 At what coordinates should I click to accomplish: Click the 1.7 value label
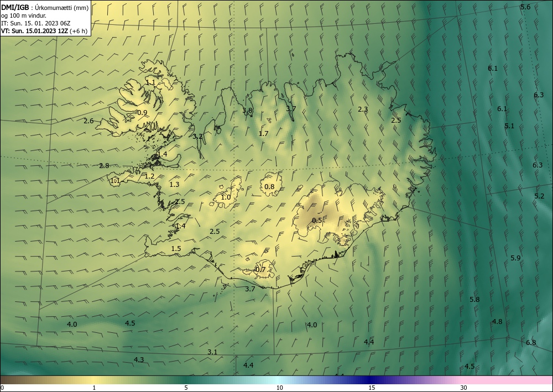[263, 134]
